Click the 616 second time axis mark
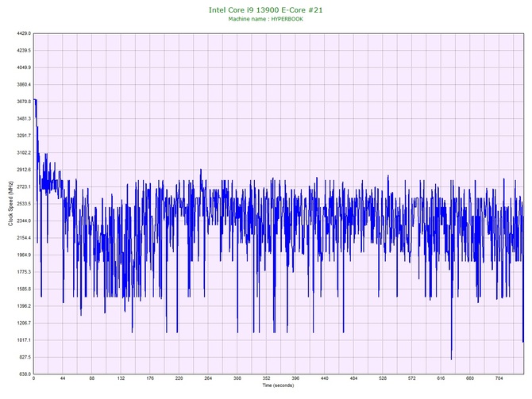This screenshot has width=532, height=399. [x=441, y=379]
